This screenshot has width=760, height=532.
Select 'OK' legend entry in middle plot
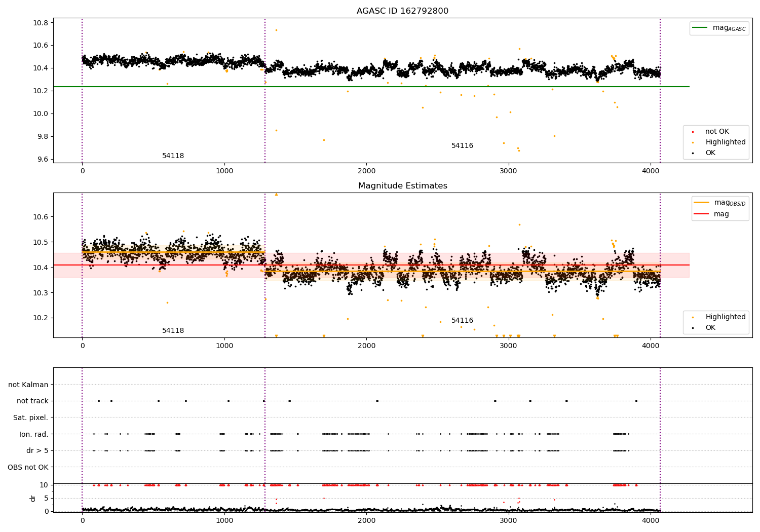pos(710,328)
